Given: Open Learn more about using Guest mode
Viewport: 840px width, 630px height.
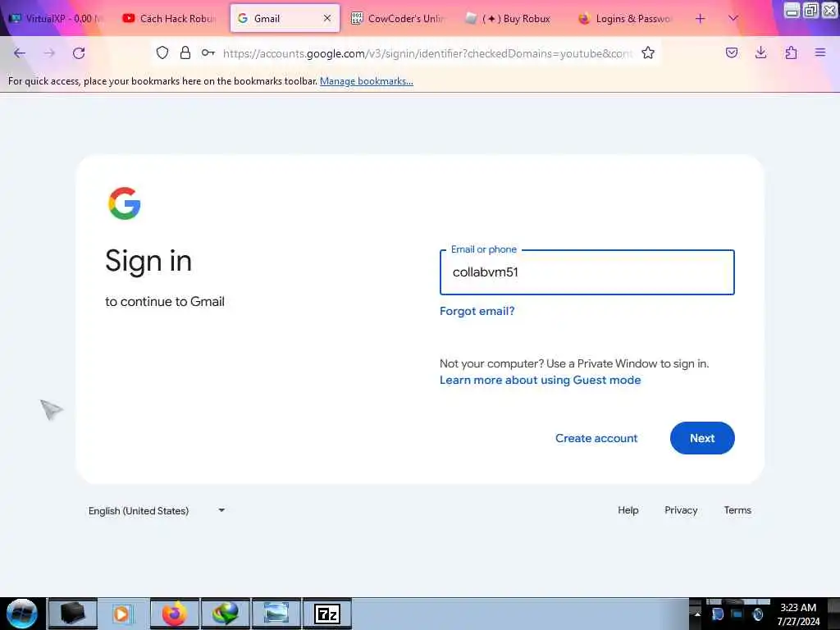Looking at the screenshot, I should point(540,380).
